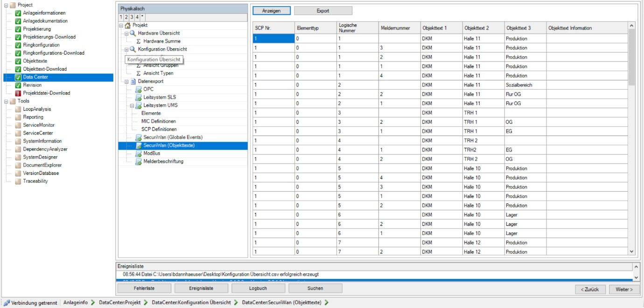
Task: Go to DataCenter:Projekt breadcrumb
Action: [x=120, y=303]
